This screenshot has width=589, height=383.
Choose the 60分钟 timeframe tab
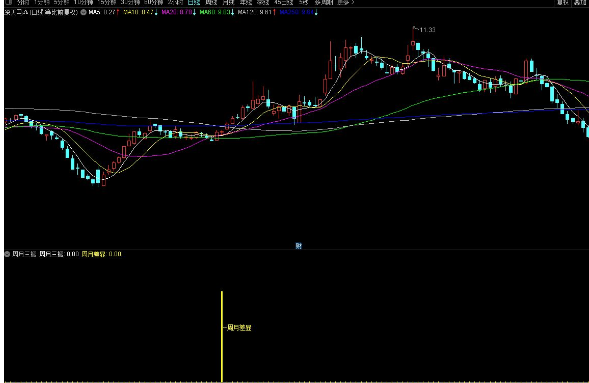click(154, 2)
